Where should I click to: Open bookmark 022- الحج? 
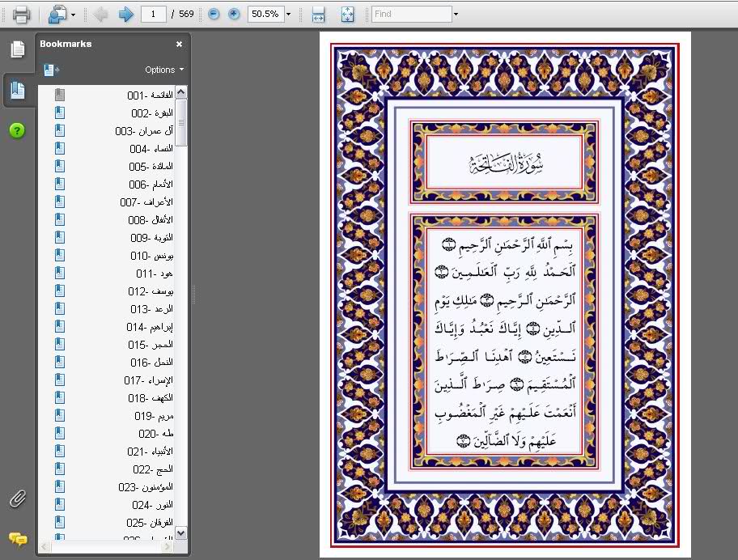pos(152,469)
